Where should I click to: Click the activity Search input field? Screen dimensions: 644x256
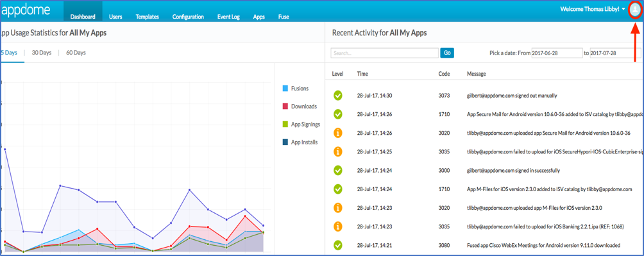(x=384, y=53)
